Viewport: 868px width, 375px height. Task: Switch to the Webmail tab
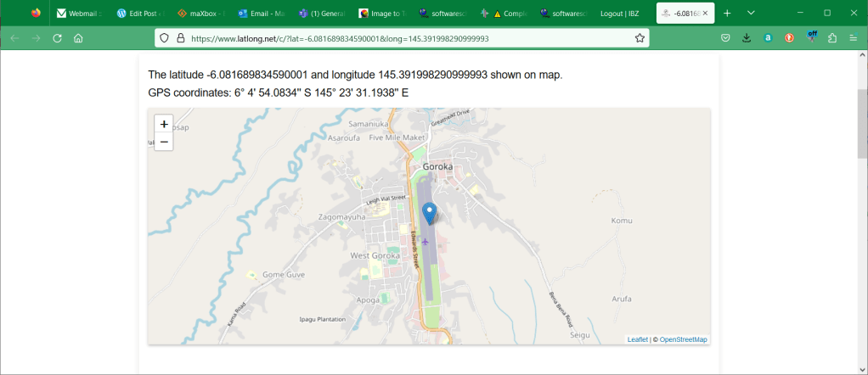coord(78,14)
